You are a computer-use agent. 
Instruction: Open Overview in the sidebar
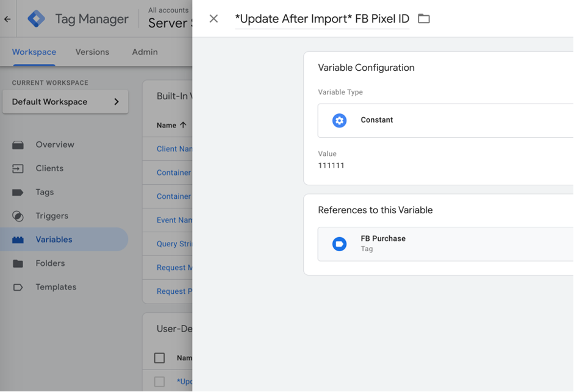click(54, 144)
